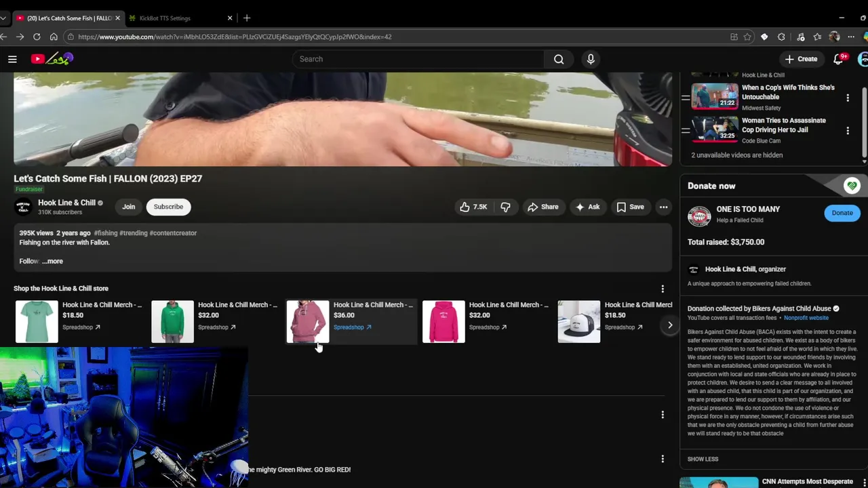Open the Nonprofit website link

806,318
